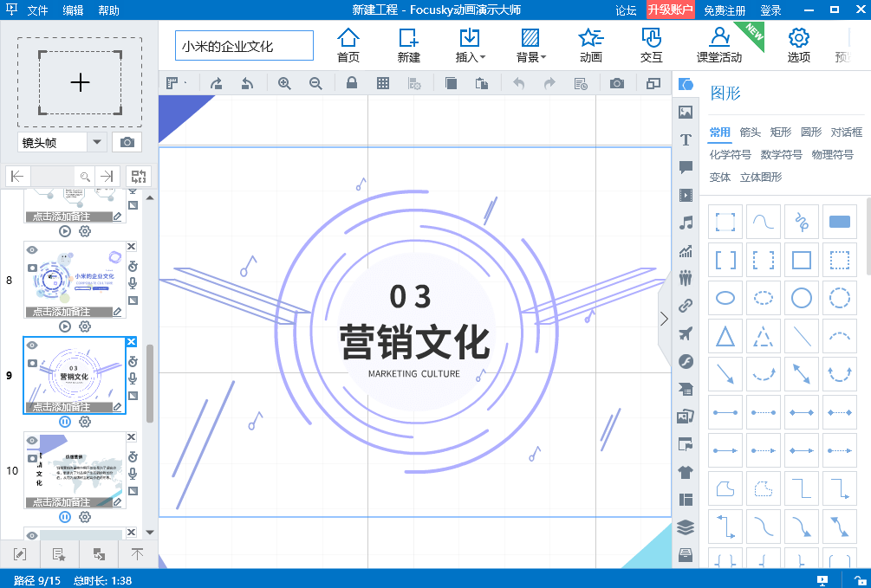Click the 升级账户 upgrade button
Image resolution: width=871 pixels, height=588 pixels.
click(671, 10)
